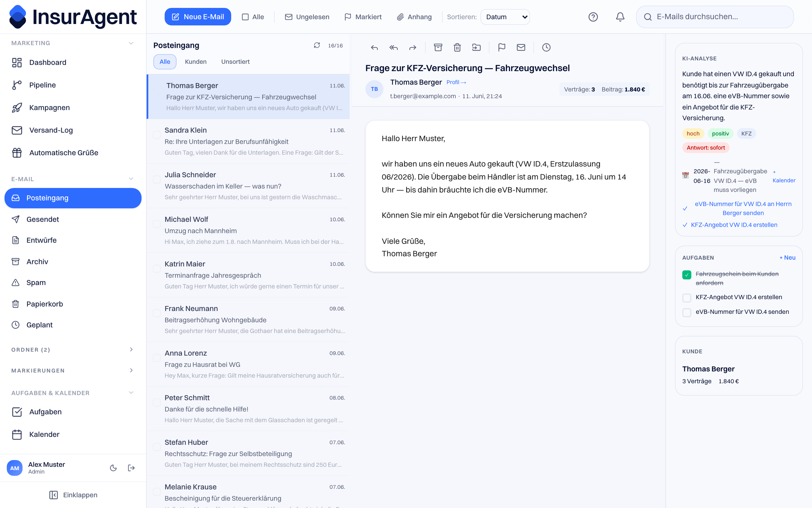The image size is (812, 508).
Task: Switch to Unsortiert tab
Action: [235, 62]
